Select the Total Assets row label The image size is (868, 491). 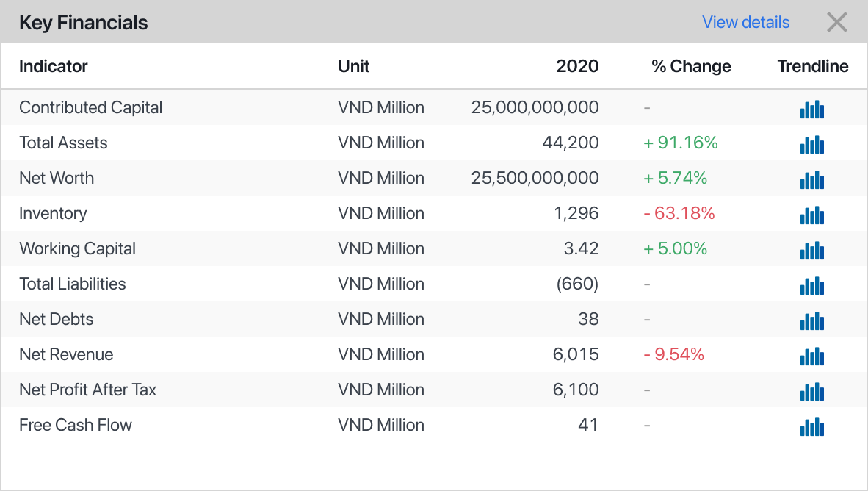[63, 143]
